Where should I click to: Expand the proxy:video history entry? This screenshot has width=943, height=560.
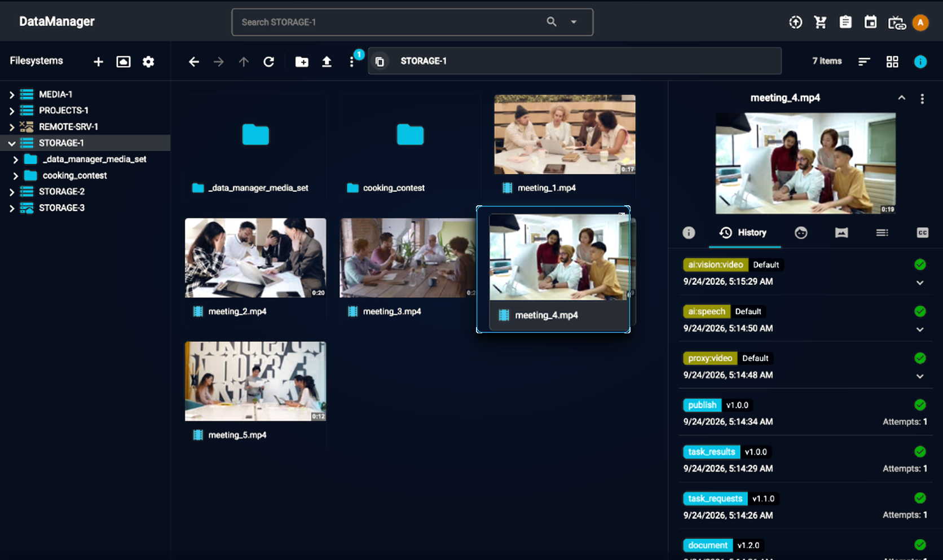[x=920, y=376]
